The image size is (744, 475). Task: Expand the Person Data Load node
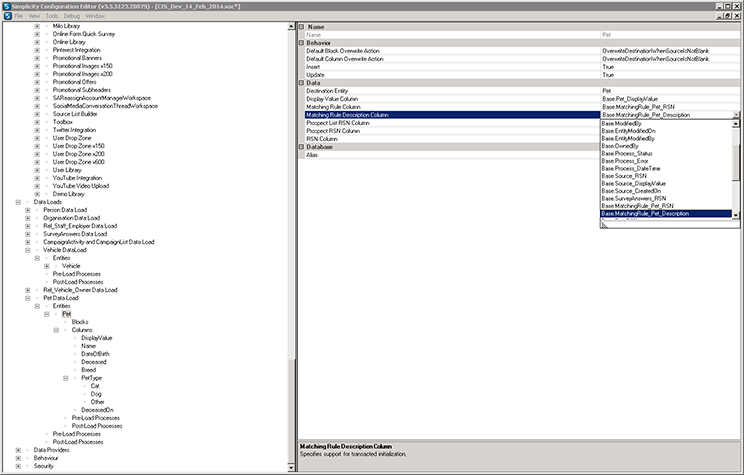[28, 210]
